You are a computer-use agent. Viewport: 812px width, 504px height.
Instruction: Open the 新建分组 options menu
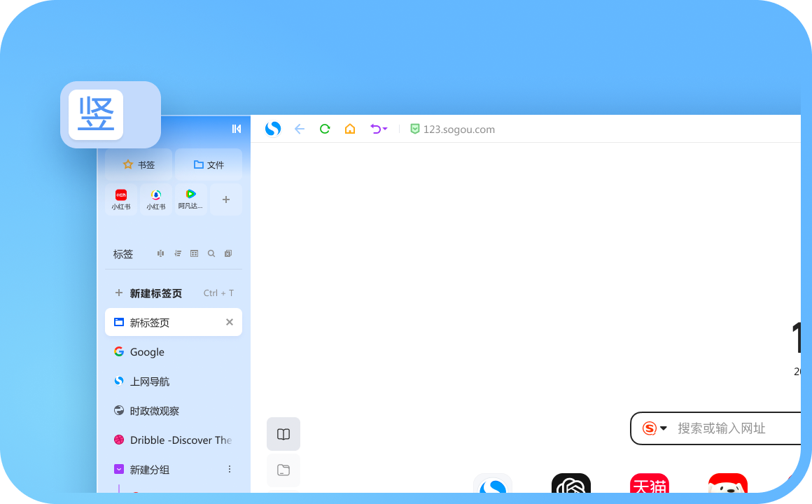[230, 469]
